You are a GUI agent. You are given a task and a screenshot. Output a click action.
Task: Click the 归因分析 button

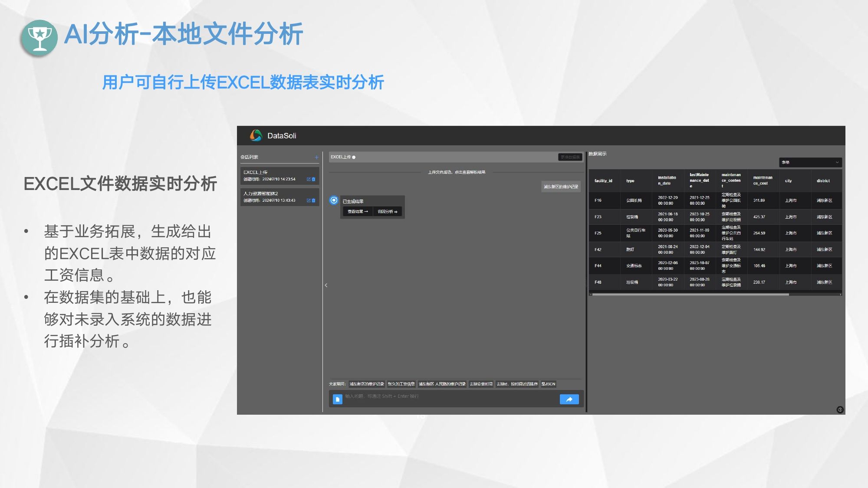387,211
